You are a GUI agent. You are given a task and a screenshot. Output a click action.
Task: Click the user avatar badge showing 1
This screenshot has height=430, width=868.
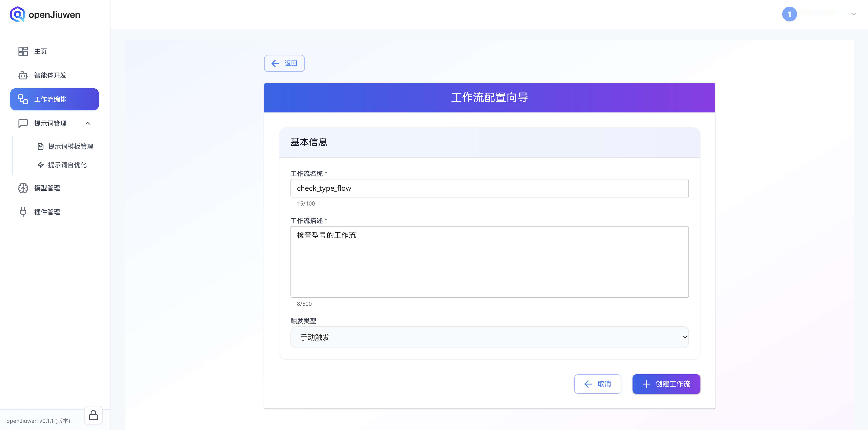click(790, 14)
